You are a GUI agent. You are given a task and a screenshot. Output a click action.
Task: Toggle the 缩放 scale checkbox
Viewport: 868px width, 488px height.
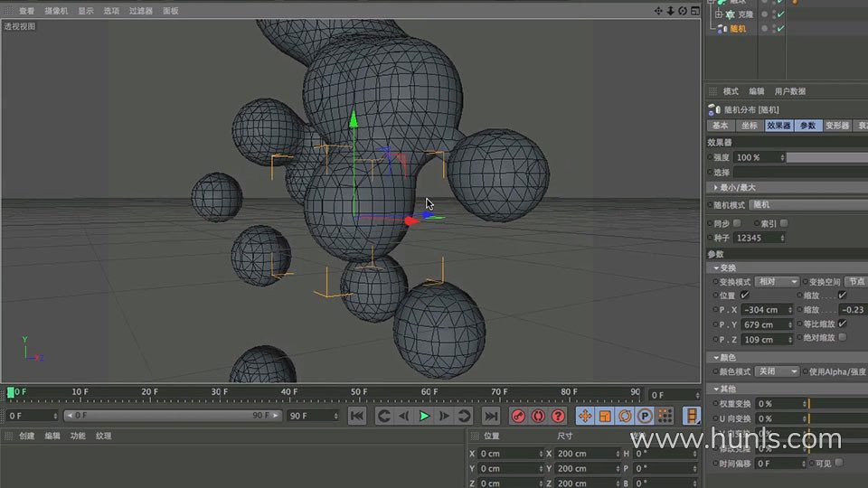[x=842, y=295]
